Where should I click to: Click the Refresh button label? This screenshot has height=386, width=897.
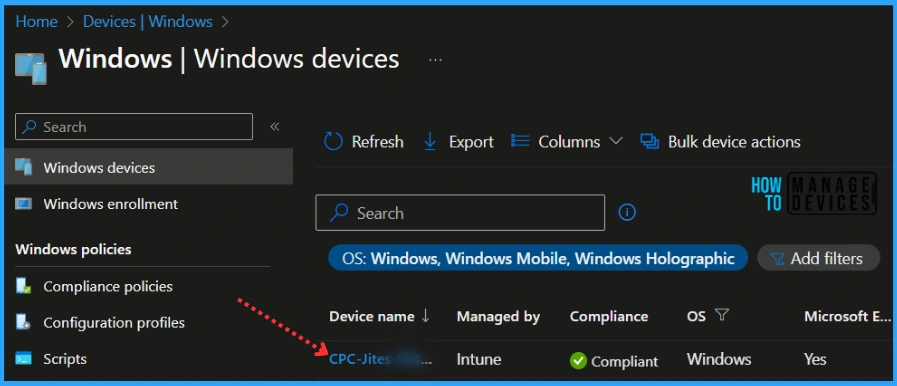point(378,141)
